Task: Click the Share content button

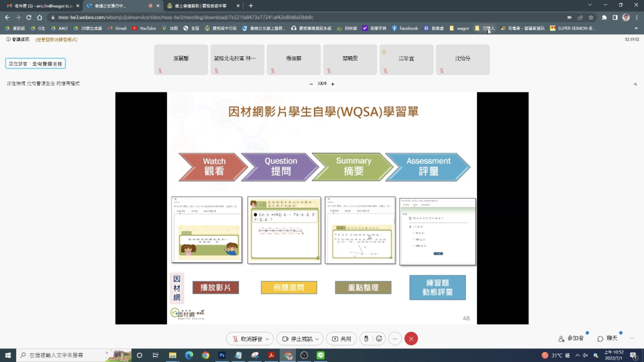Action: click(x=341, y=339)
